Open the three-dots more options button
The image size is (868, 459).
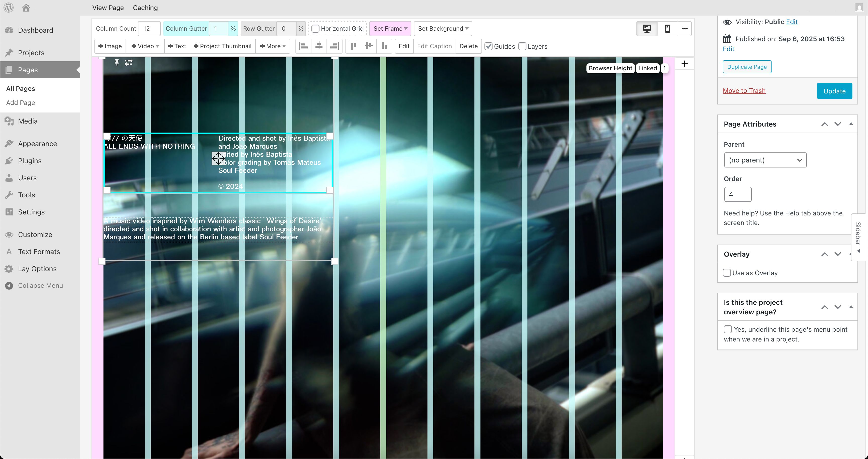coord(685,29)
